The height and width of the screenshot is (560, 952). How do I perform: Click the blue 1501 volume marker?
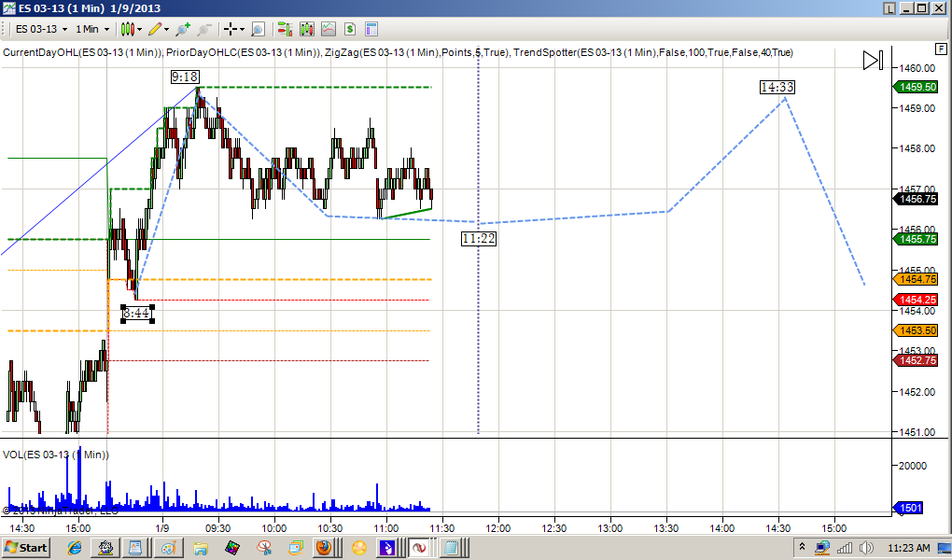[x=908, y=508]
